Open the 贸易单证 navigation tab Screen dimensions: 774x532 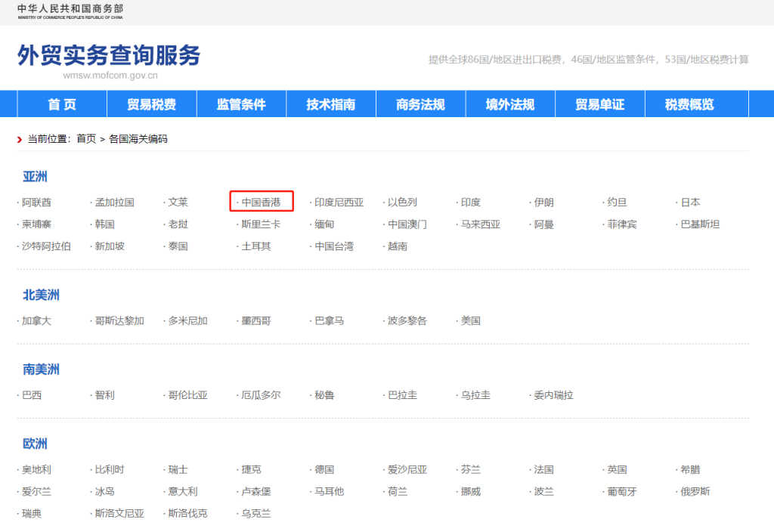[600, 104]
